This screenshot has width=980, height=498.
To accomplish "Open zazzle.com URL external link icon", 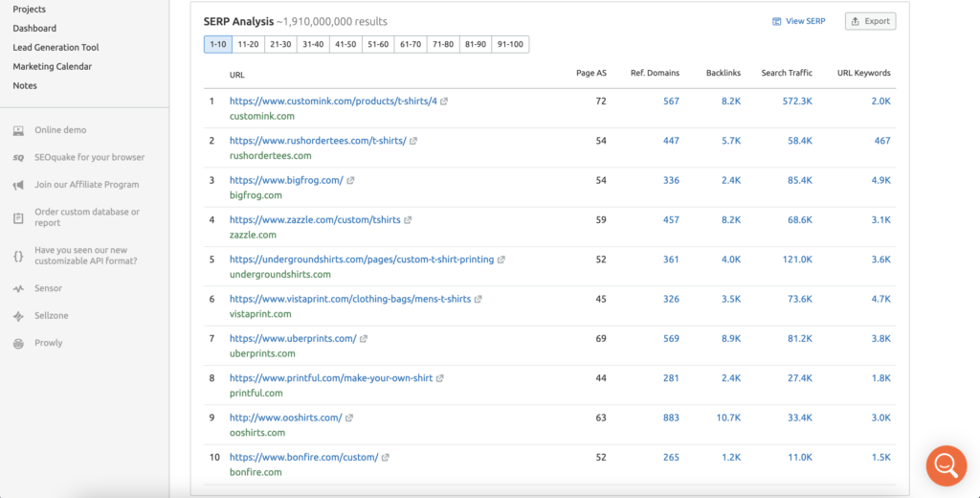I will tap(408, 220).
